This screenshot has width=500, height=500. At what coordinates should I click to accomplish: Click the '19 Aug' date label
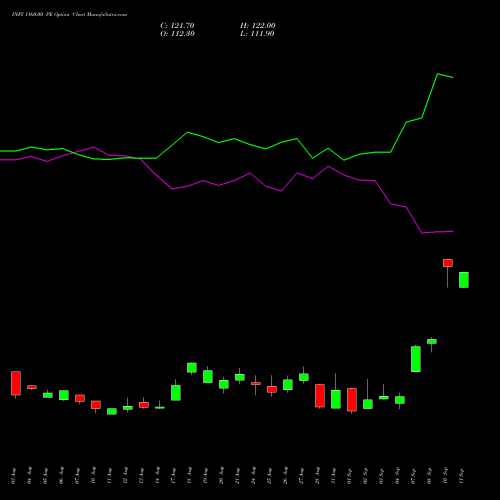tap(206, 476)
